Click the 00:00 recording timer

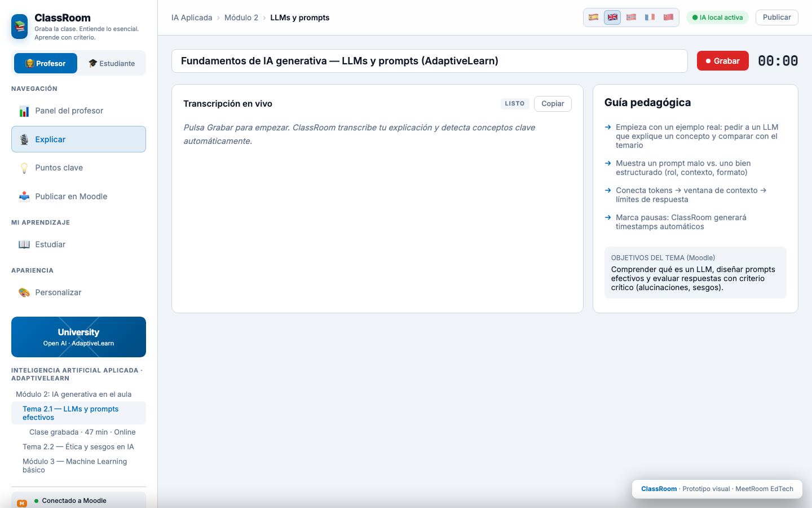[x=778, y=61]
